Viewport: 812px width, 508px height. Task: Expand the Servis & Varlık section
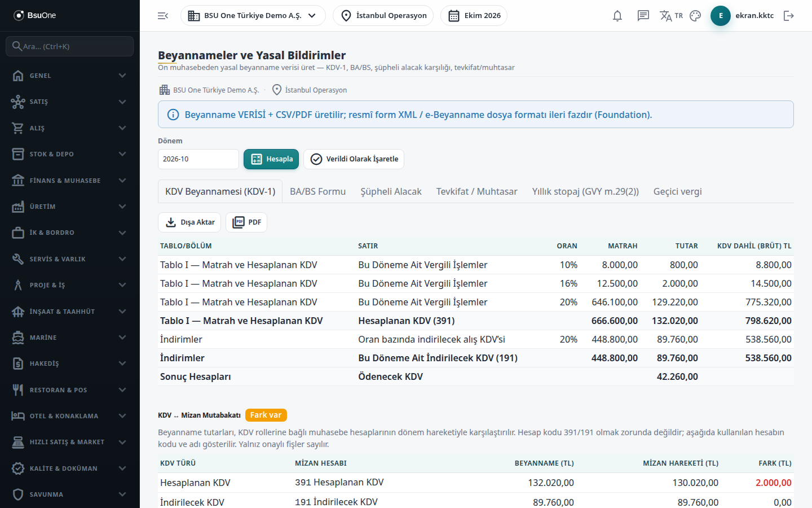tap(70, 259)
